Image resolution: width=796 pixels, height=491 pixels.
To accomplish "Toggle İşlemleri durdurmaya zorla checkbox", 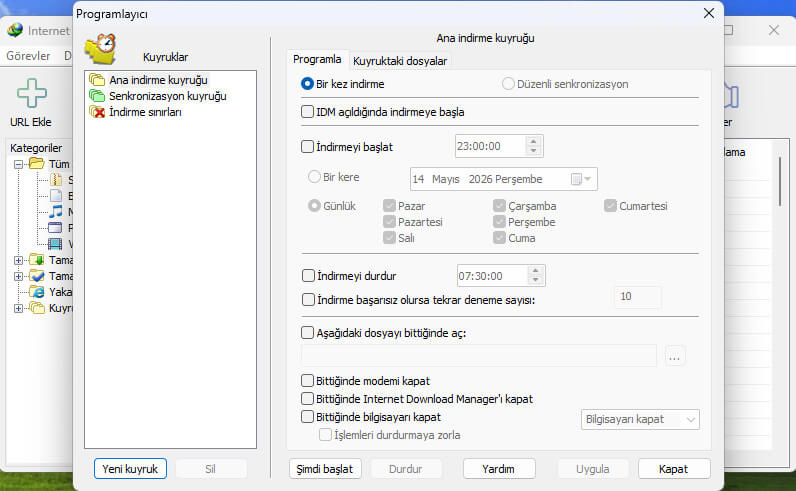I will (x=325, y=435).
